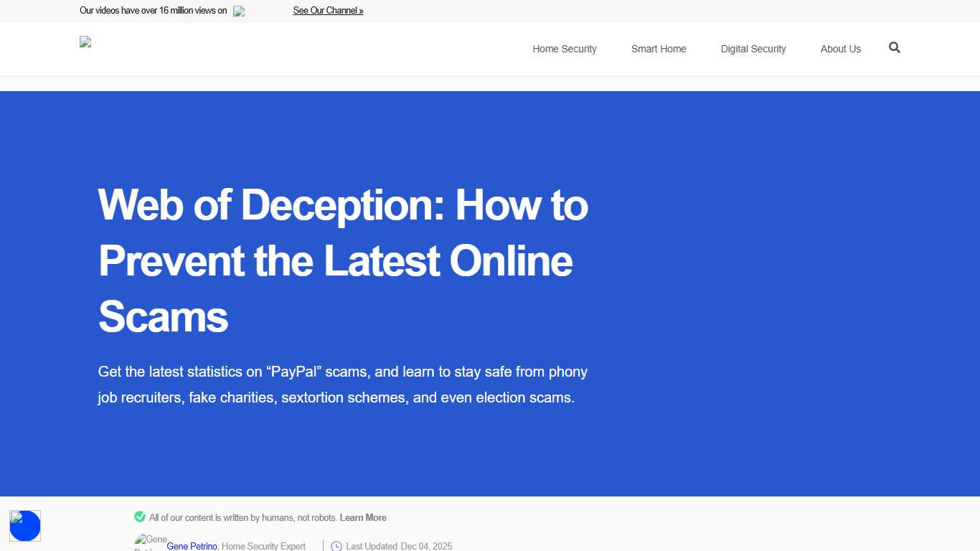Click the article subtitle about PayPal scams
The height and width of the screenshot is (551, 980).
pos(343,385)
